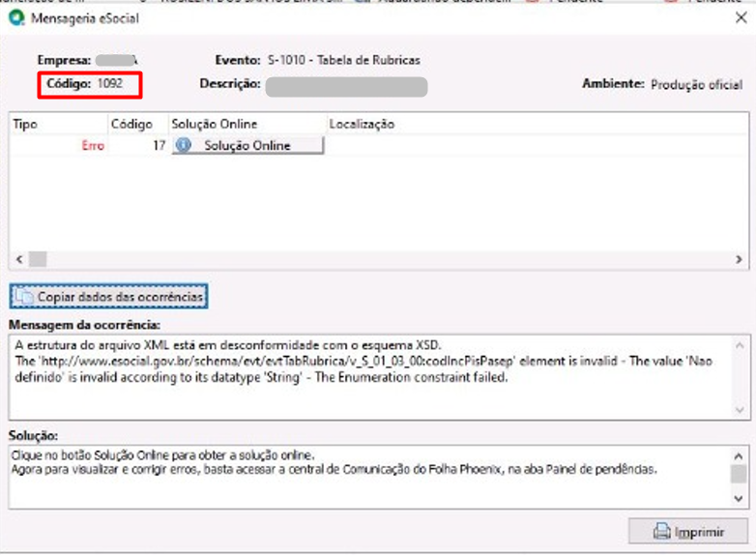Click the Solução text box scrollbar thumb
The width and height of the screenshot is (756, 555).
click(739, 474)
